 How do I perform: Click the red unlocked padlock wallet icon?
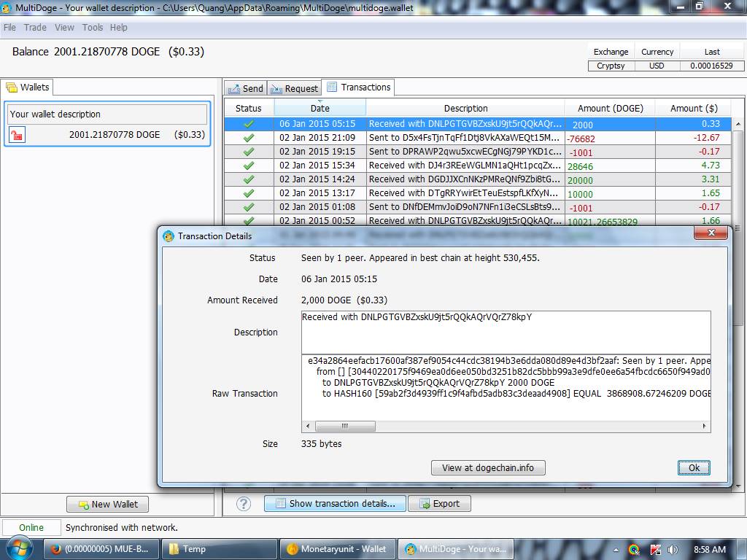(18, 135)
